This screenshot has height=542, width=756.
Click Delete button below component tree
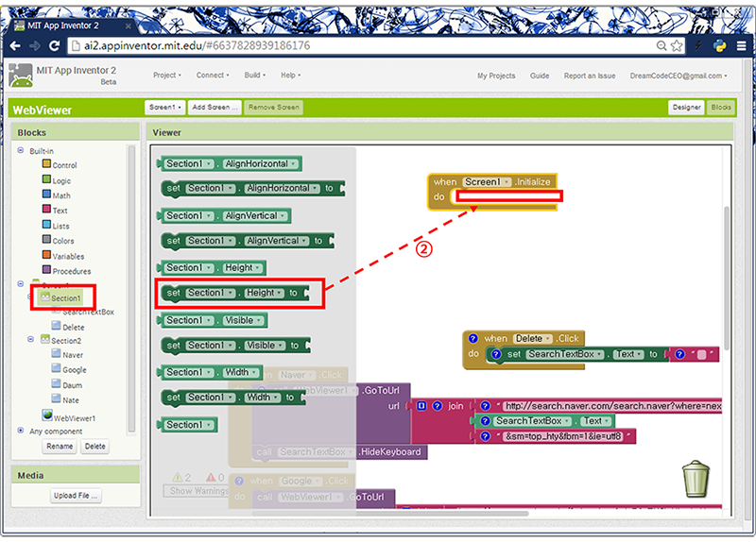pyautogui.click(x=95, y=446)
